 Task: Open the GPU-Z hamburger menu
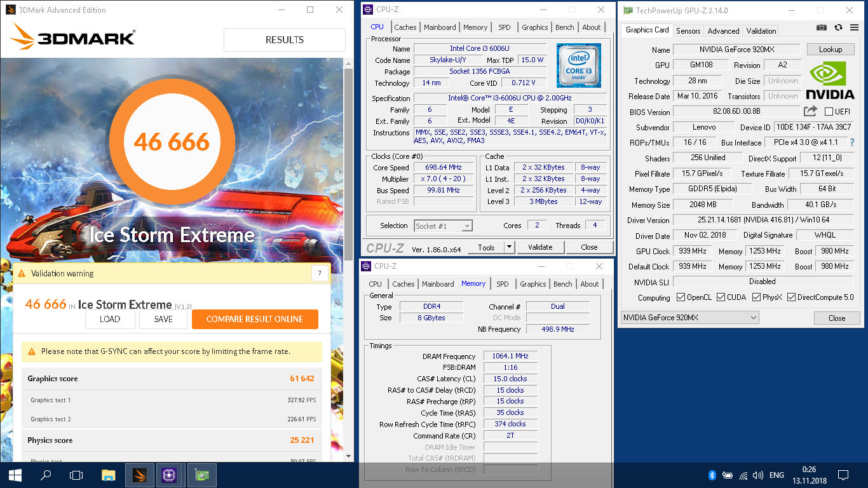[853, 27]
